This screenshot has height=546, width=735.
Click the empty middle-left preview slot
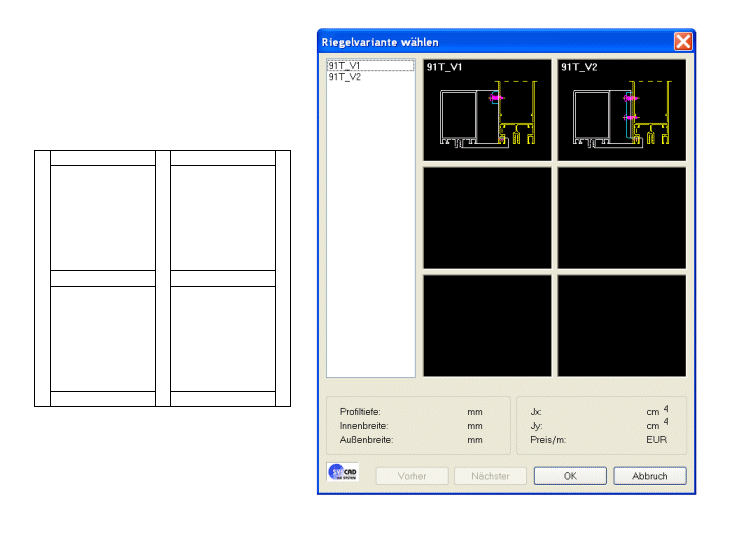tap(487, 218)
